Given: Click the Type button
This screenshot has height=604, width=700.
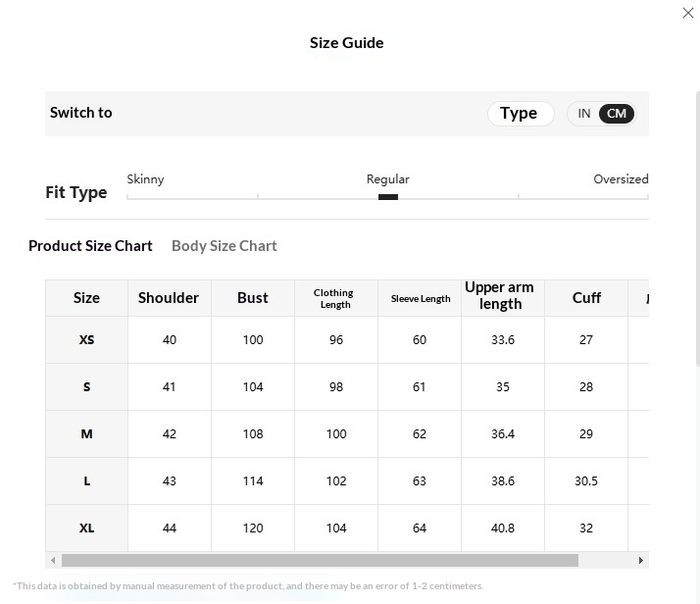Looking at the screenshot, I should click(x=520, y=114).
